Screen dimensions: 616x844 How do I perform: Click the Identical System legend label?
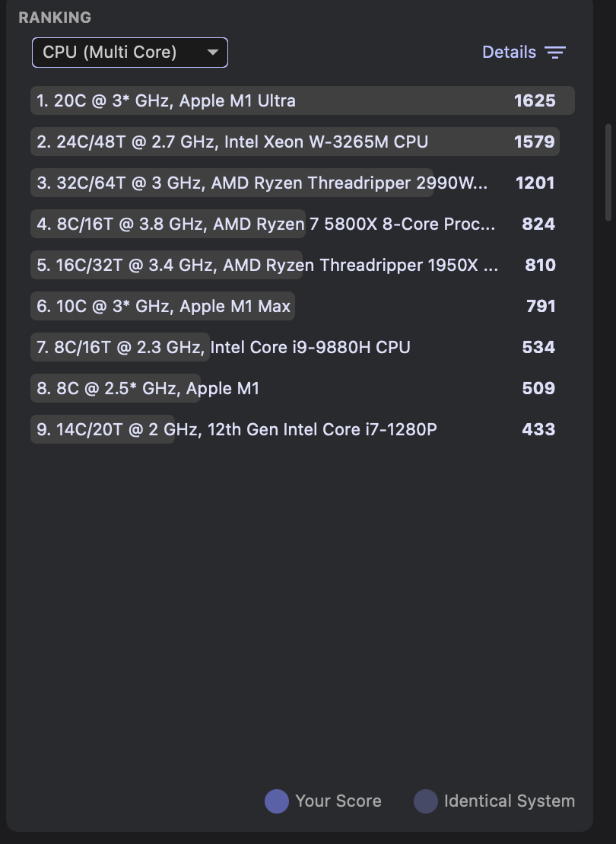(510, 801)
